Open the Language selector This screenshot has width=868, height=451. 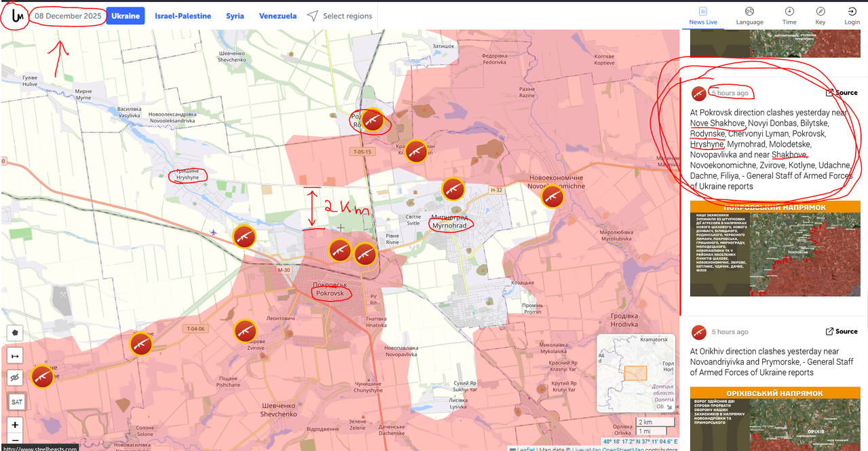749,16
